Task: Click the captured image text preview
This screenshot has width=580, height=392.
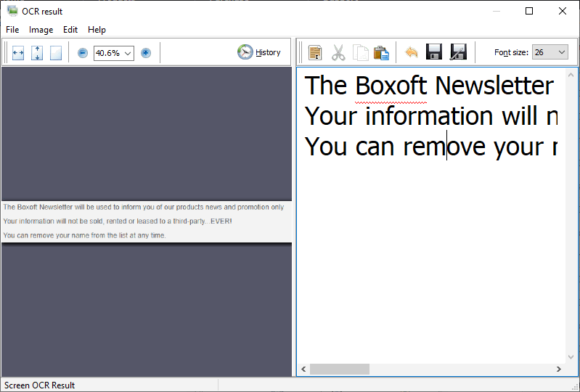Action: (x=147, y=221)
